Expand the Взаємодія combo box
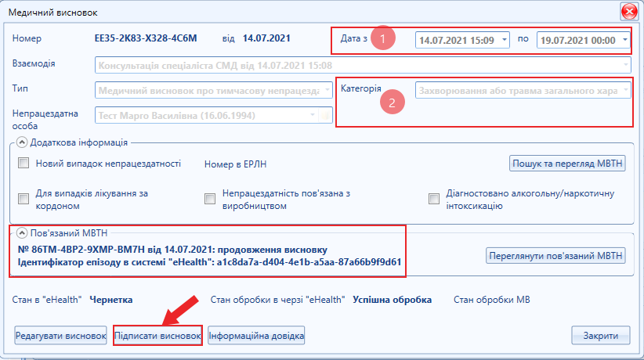This screenshot has width=644, height=360. [x=625, y=65]
